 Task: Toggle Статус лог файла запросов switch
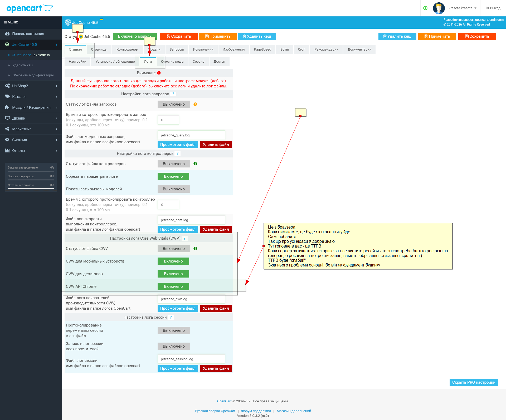point(173,104)
